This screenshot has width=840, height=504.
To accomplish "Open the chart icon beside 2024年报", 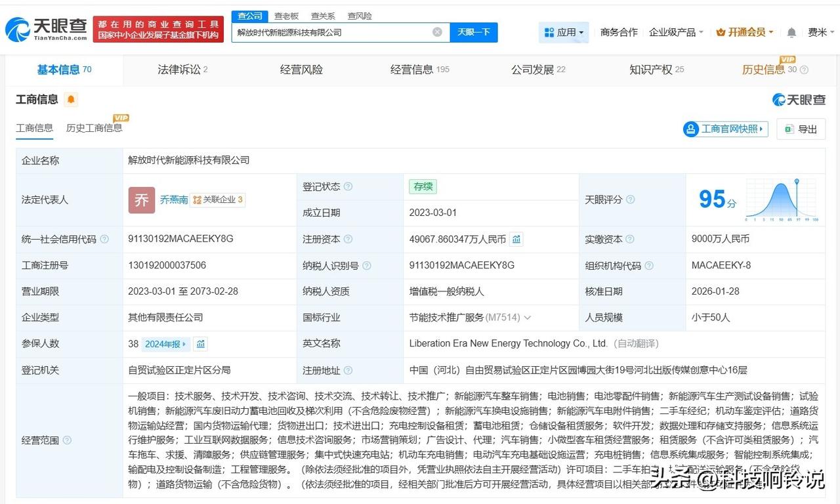I will (x=201, y=344).
